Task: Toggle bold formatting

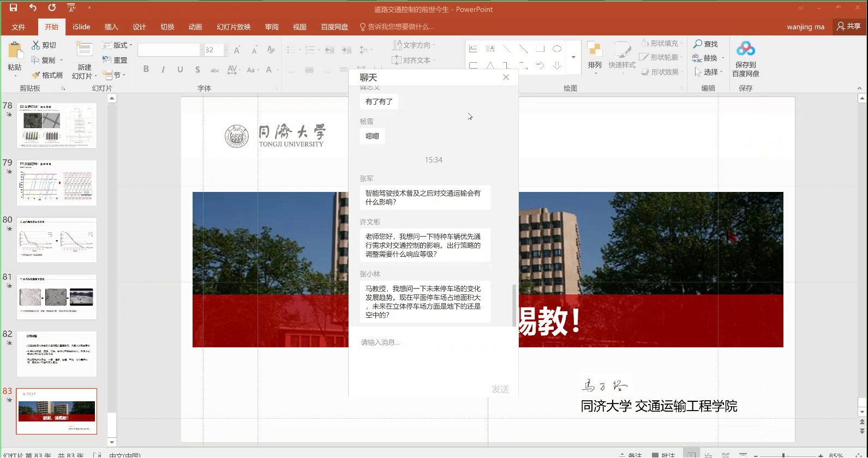Action: 146,69
